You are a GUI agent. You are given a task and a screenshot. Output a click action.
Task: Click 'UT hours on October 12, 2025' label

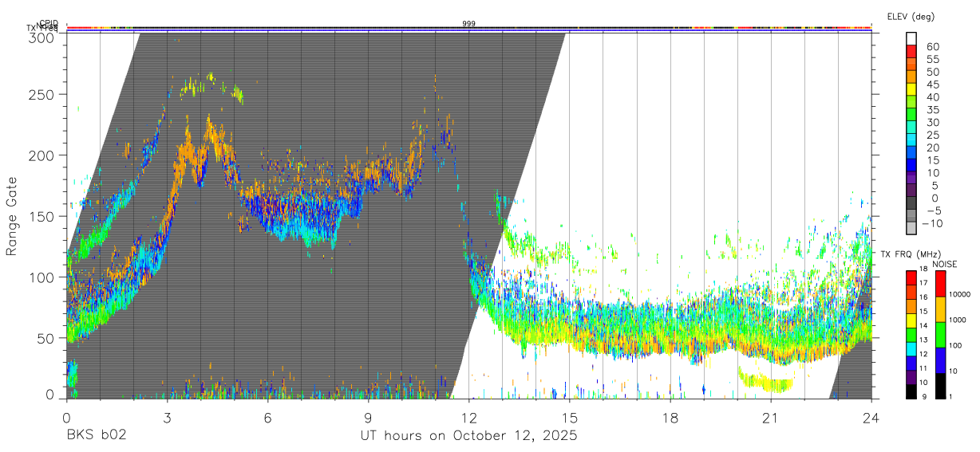tap(468, 436)
